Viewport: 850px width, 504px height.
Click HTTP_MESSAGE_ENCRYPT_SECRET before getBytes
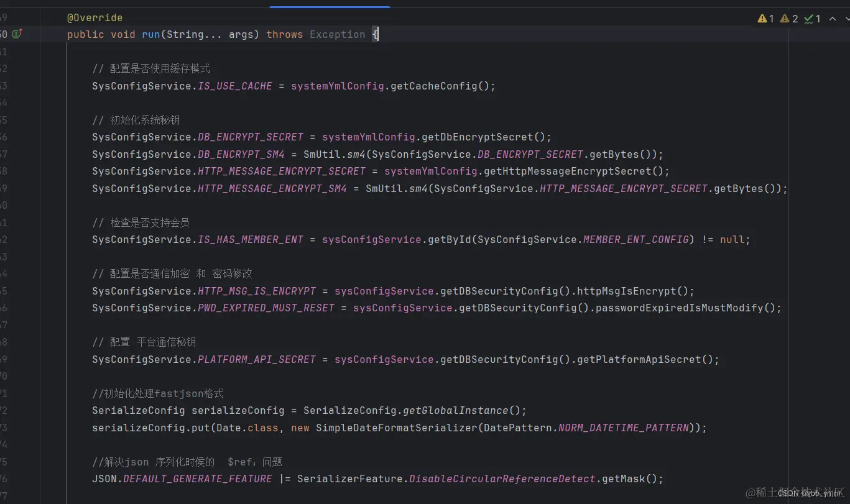click(624, 188)
